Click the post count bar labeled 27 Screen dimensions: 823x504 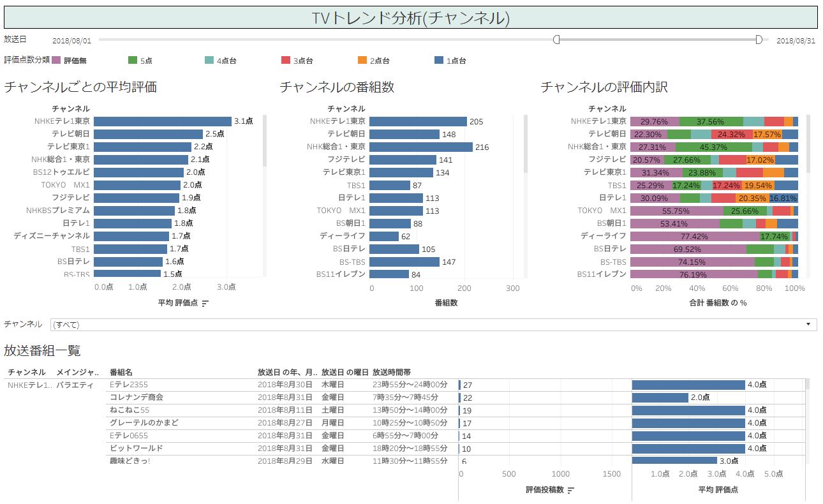[x=459, y=385]
